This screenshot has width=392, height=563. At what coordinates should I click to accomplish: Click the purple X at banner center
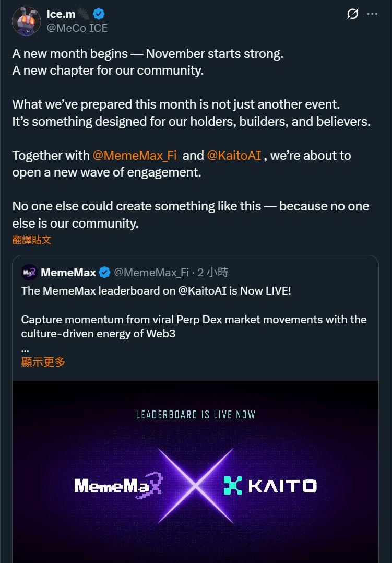(x=195, y=486)
